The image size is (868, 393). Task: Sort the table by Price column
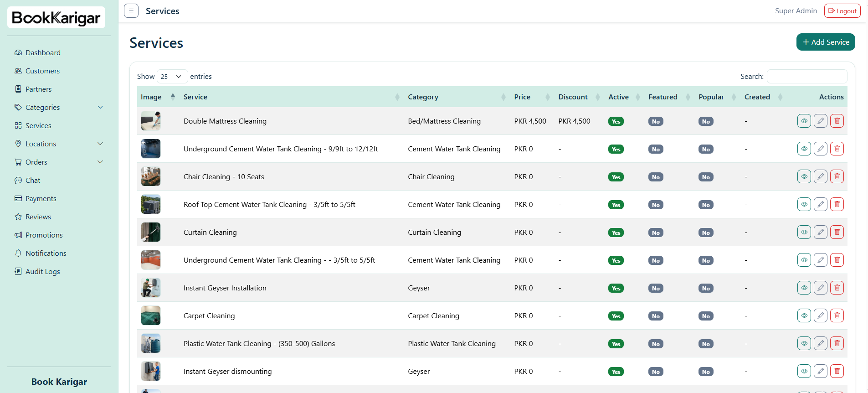532,97
